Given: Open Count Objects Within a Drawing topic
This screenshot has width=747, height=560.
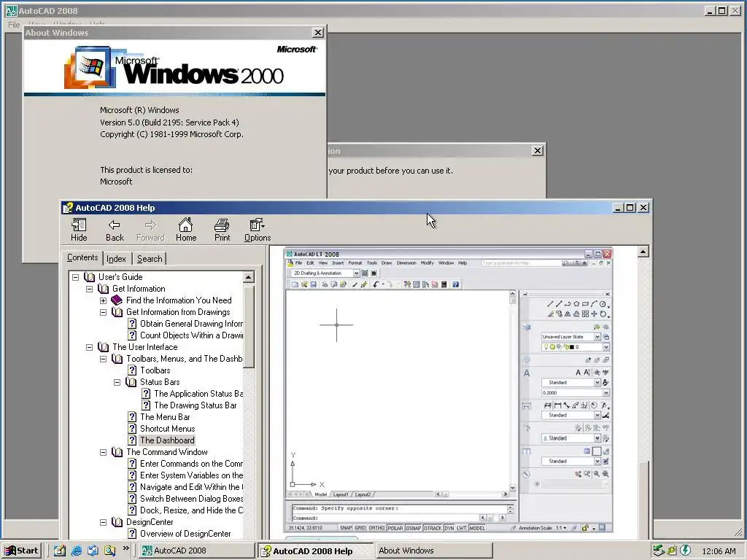Looking at the screenshot, I should click(191, 335).
